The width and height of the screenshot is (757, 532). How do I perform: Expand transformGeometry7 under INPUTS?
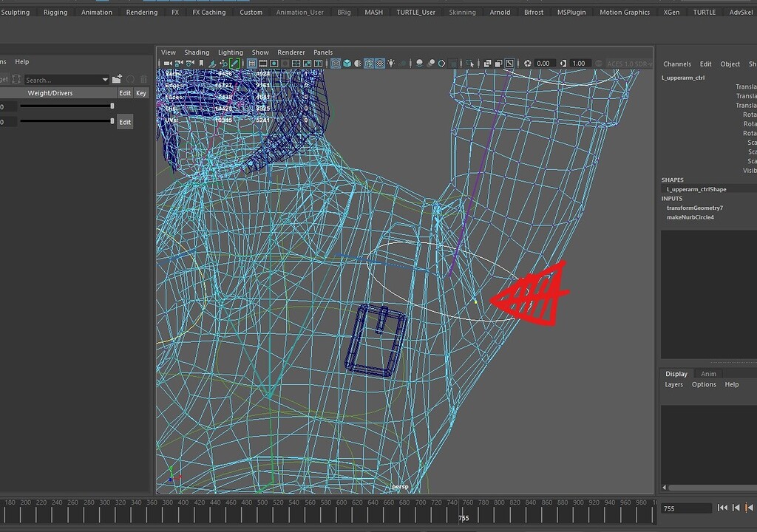pyautogui.click(x=695, y=208)
